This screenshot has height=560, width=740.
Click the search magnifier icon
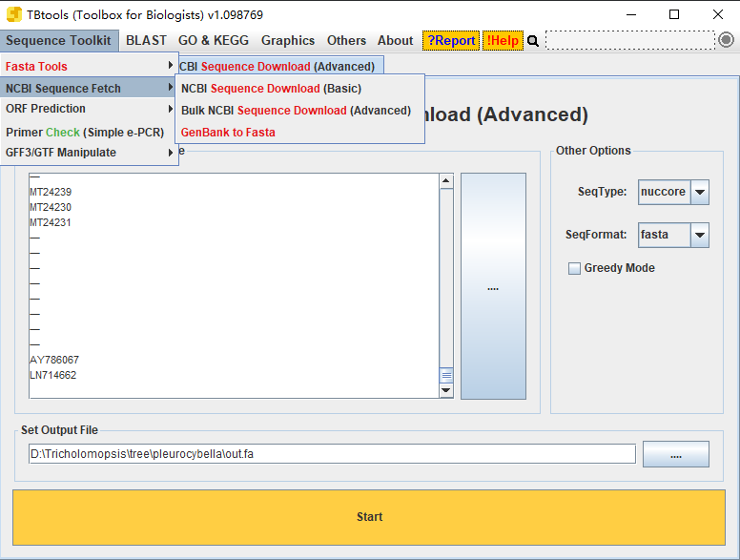(x=533, y=41)
